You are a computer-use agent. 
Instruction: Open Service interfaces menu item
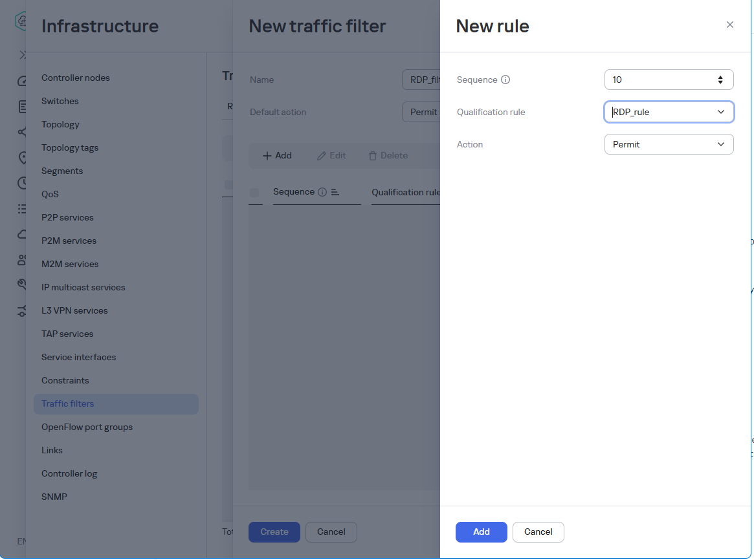tap(78, 358)
